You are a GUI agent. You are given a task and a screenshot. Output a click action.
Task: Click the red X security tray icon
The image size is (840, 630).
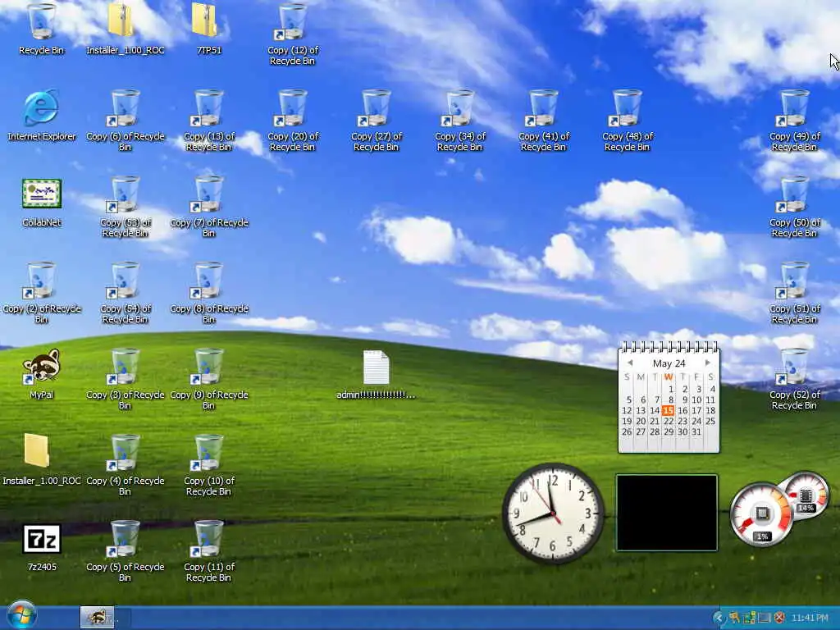click(779, 618)
